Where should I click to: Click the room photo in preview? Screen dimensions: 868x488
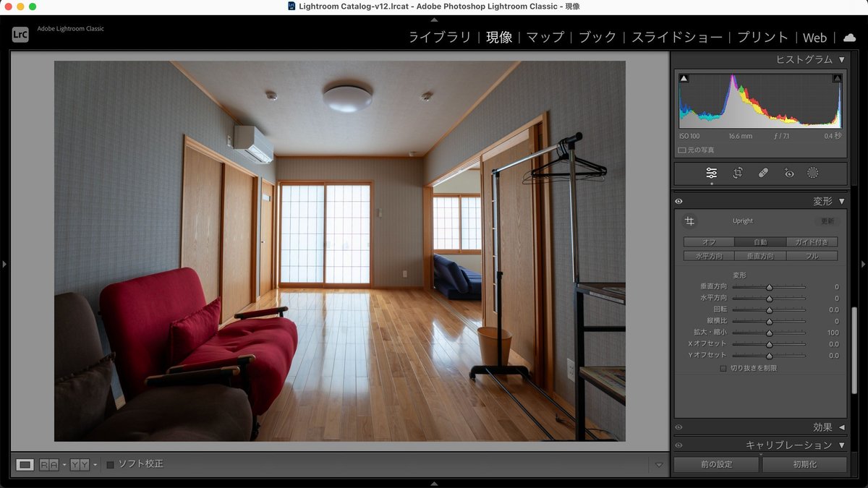(x=340, y=251)
